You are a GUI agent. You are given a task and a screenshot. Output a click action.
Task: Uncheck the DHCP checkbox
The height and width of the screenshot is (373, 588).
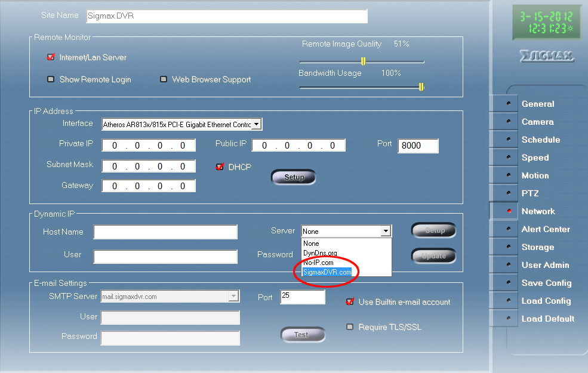pyautogui.click(x=220, y=167)
